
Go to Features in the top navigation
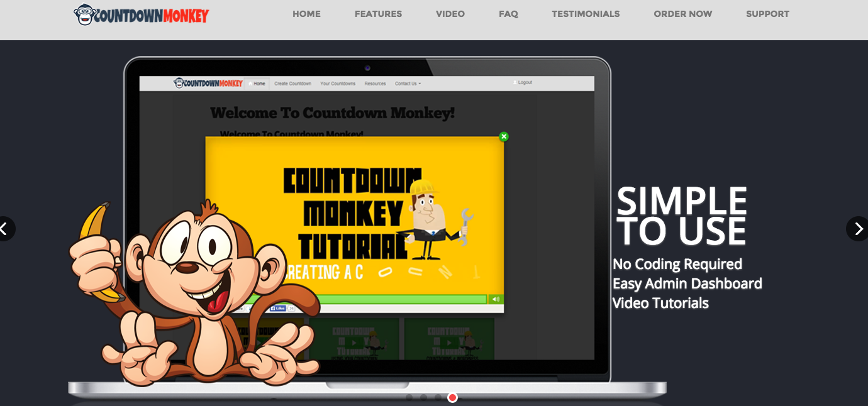378,14
